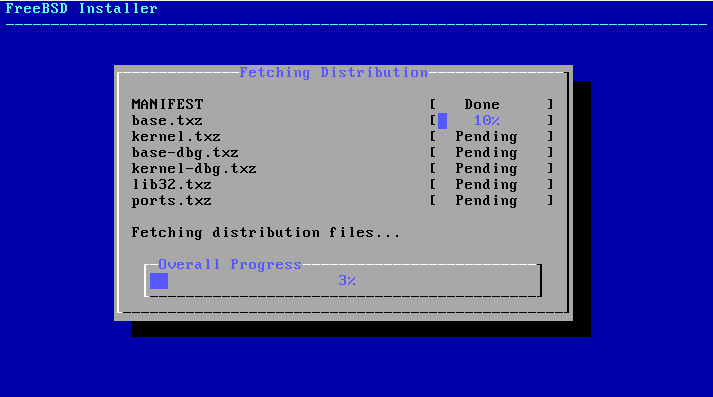Screen dimensions: 713x397
Task: Select the kernel-dbg.txz file name
Action: tap(194, 168)
